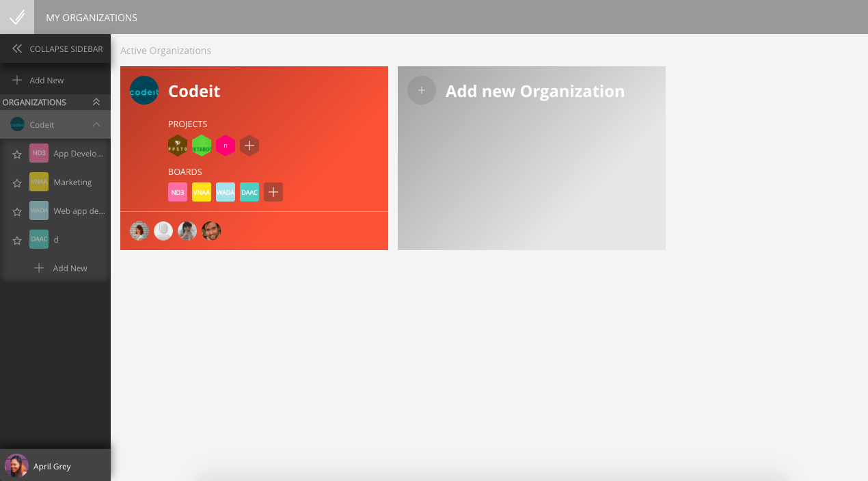The height and width of the screenshot is (481, 868).
Task: Collapse the Organizations section with the double chevron
Action: pyautogui.click(x=96, y=102)
